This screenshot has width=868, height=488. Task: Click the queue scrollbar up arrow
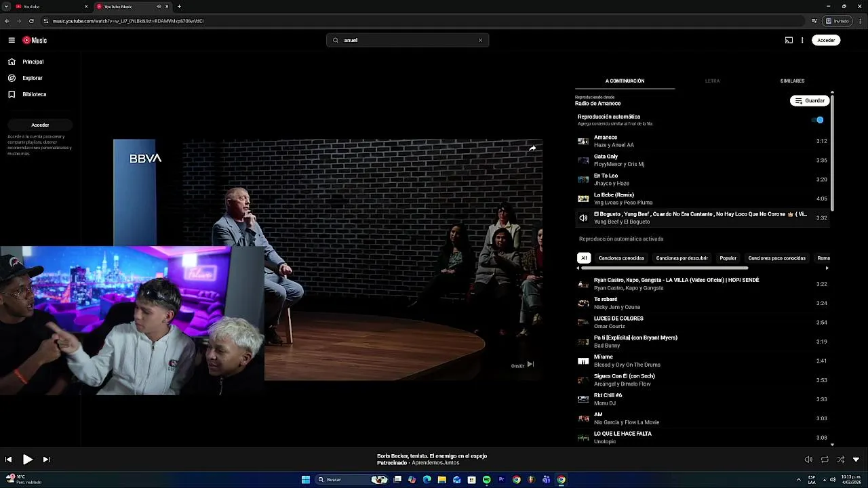832,92
